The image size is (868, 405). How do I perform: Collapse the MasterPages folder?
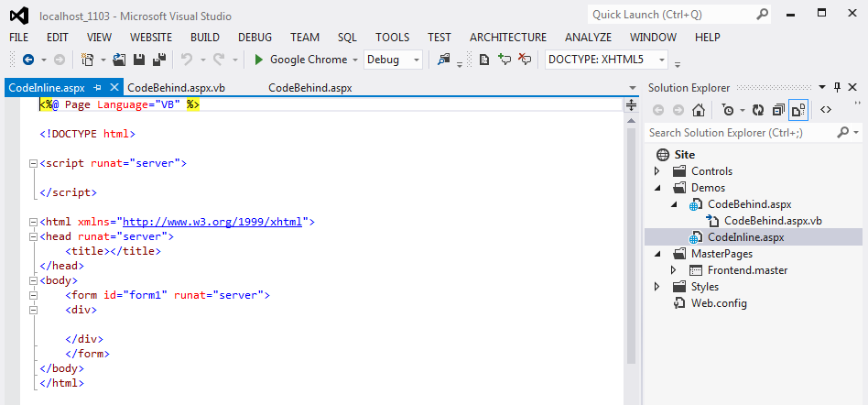tap(657, 255)
